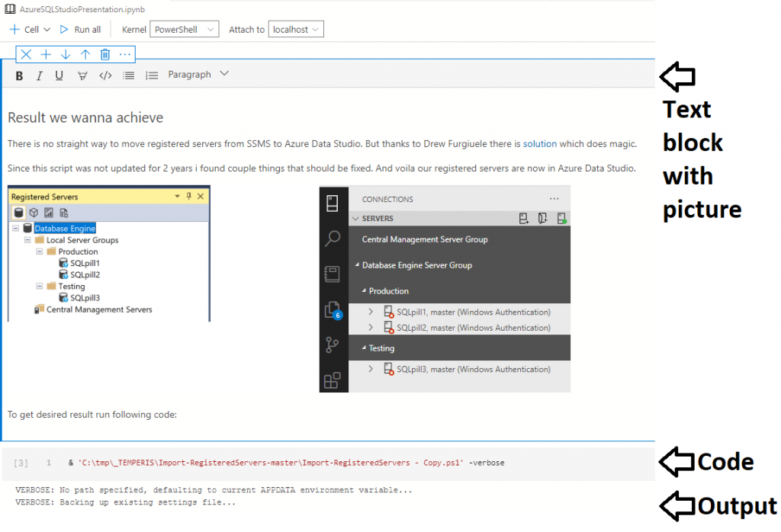Click the Backing up existing settings output

point(126,502)
